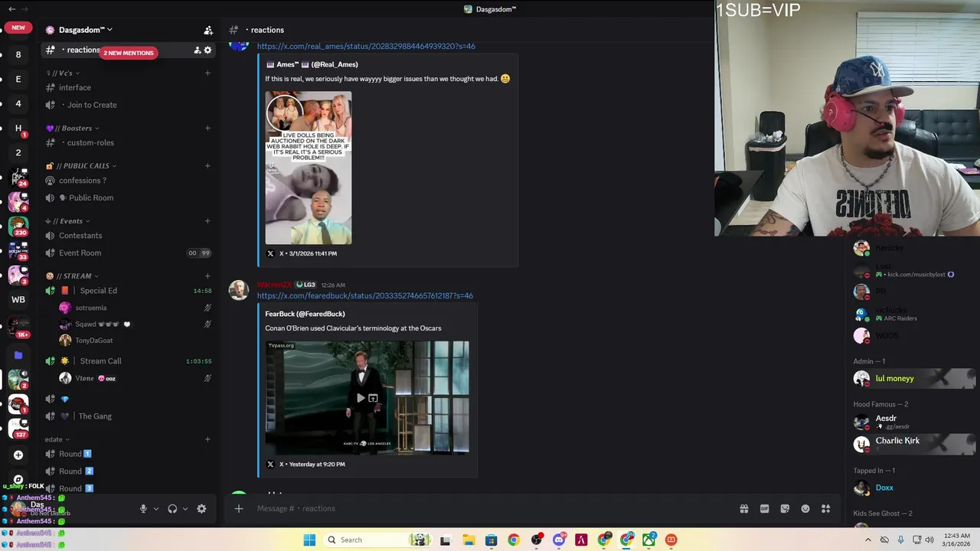The width and height of the screenshot is (980, 551).
Task: Open member Doxx in member list
Action: coord(914,487)
